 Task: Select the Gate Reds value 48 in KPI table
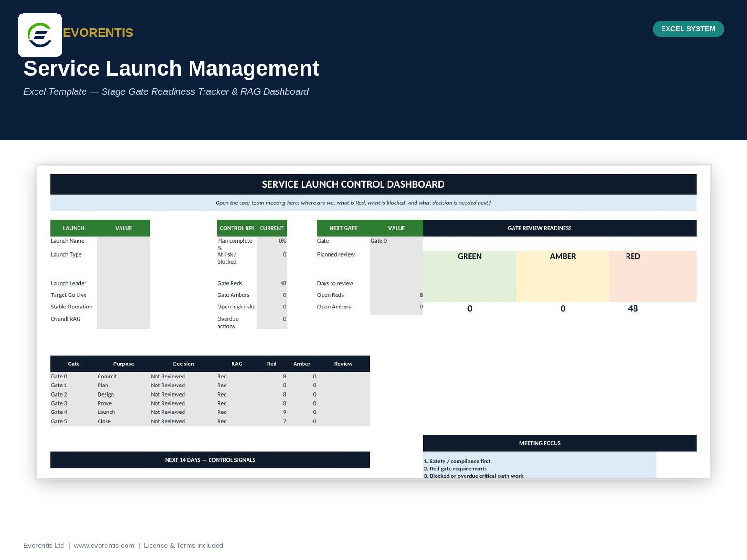[x=272, y=283]
